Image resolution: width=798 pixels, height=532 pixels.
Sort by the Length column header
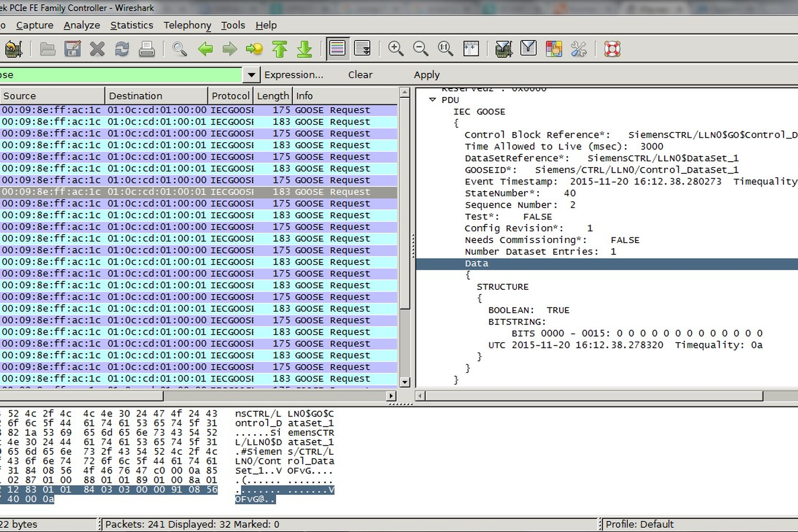pyautogui.click(x=273, y=96)
